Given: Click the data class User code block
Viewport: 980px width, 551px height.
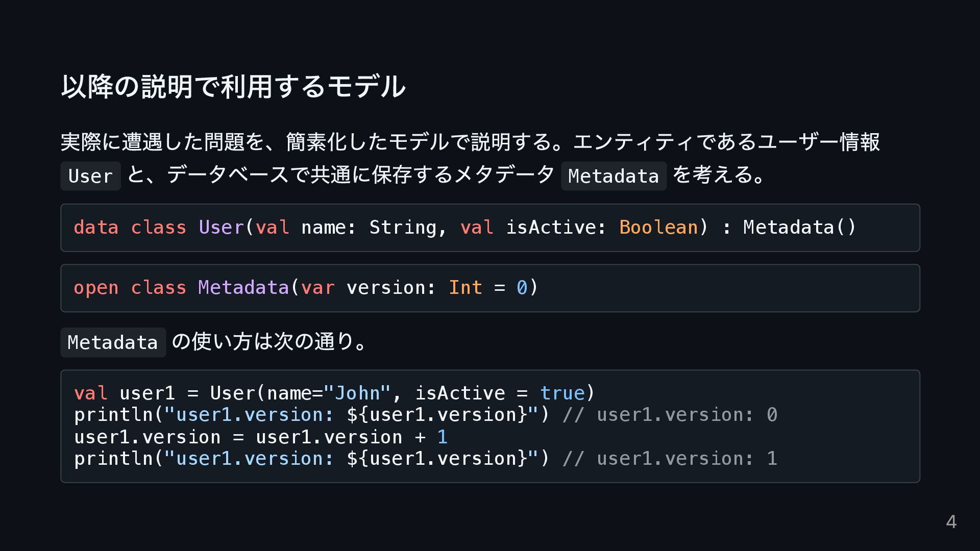Looking at the screenshot, I should 490,228.
